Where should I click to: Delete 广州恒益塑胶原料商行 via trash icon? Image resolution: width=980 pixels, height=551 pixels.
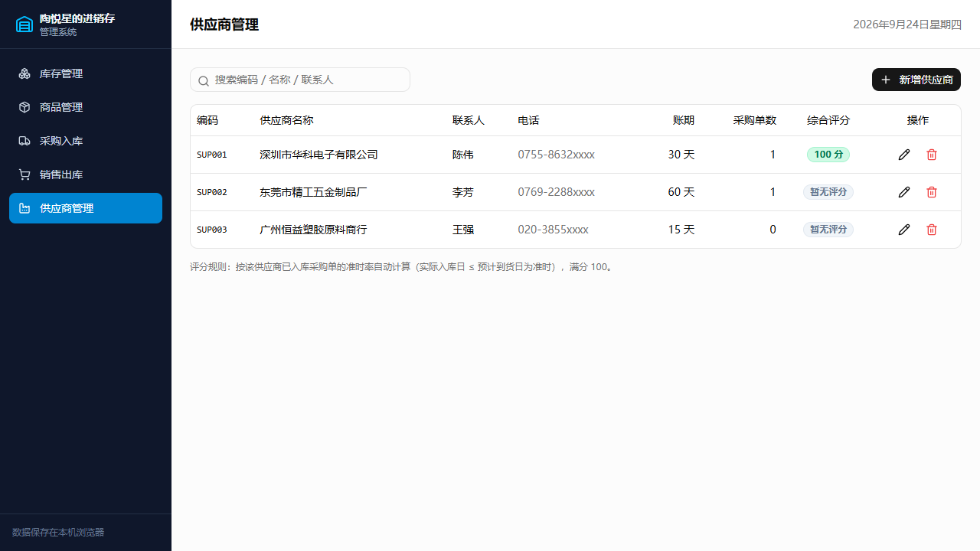(x=932, y=230)
